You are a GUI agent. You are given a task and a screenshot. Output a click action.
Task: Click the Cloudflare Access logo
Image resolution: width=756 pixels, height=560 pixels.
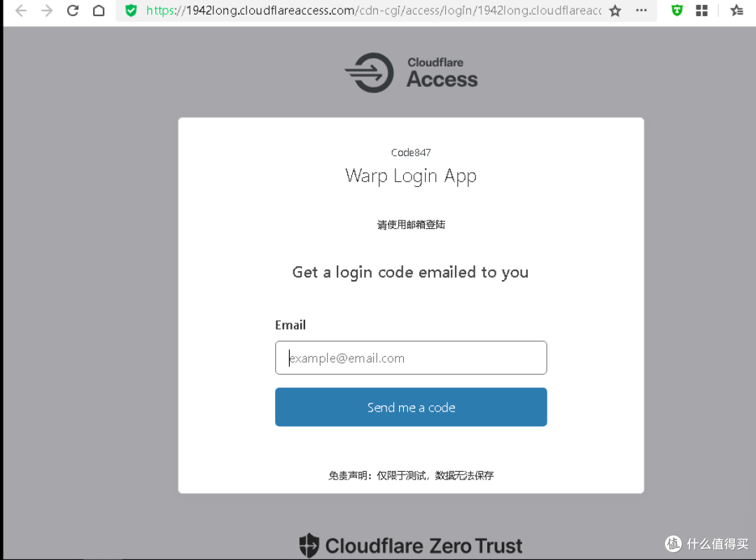(411, 73)
